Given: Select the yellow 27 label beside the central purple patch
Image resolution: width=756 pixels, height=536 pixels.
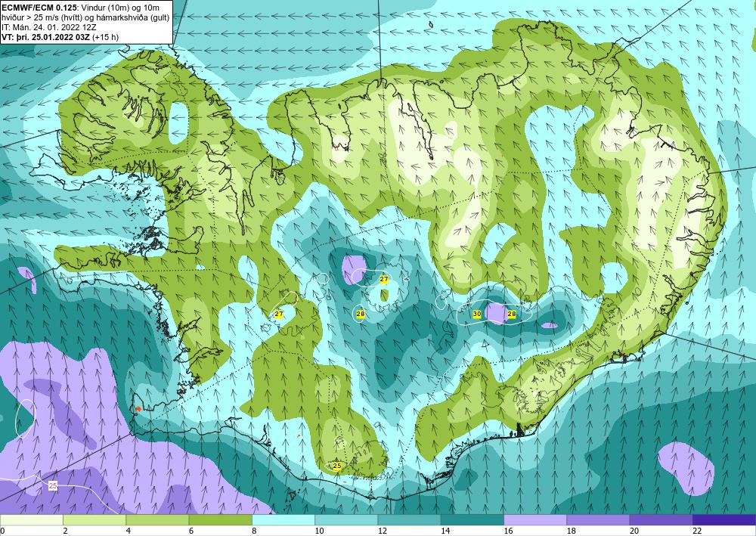Looking at the screenshot, I should 384,279.
